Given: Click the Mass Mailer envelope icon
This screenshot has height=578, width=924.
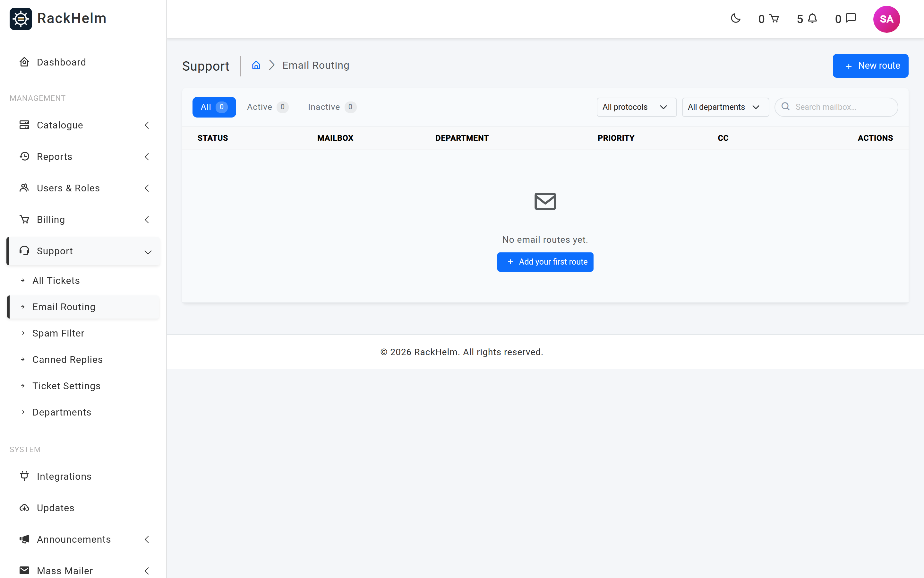Looking at the screenshot, I should pos(24,570).
